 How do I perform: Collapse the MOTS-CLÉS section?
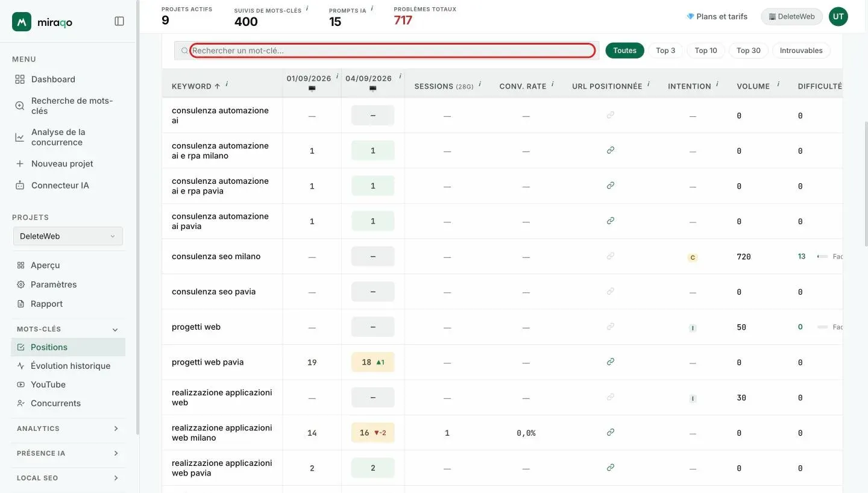click(x=115, y=330)
